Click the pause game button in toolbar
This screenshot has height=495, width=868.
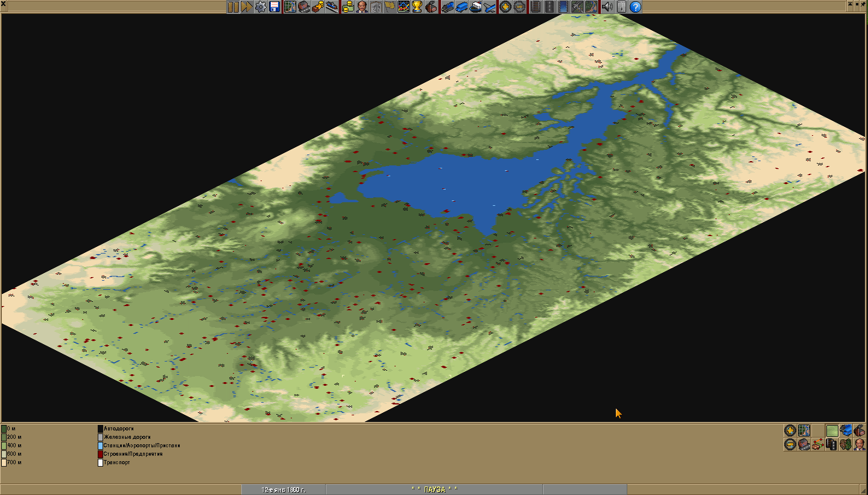(233, 7)
